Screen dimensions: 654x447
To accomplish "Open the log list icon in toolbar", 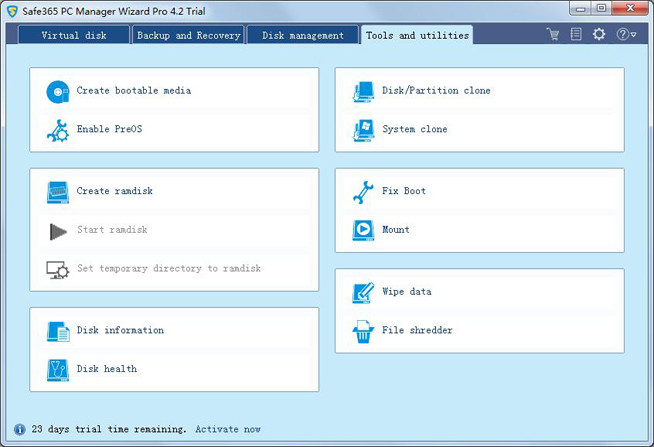I will (x=576, y=34).
